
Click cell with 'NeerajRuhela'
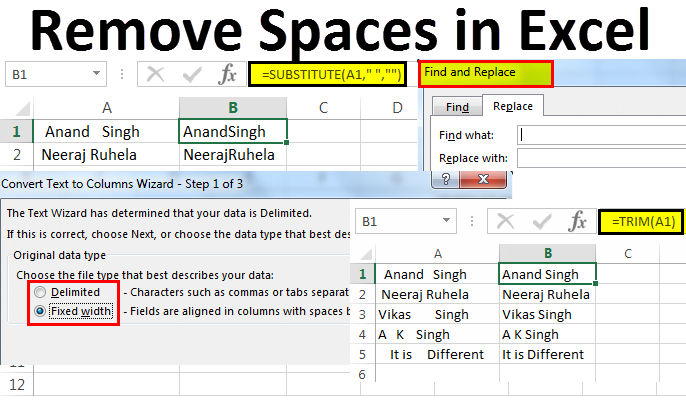(233, 154)
